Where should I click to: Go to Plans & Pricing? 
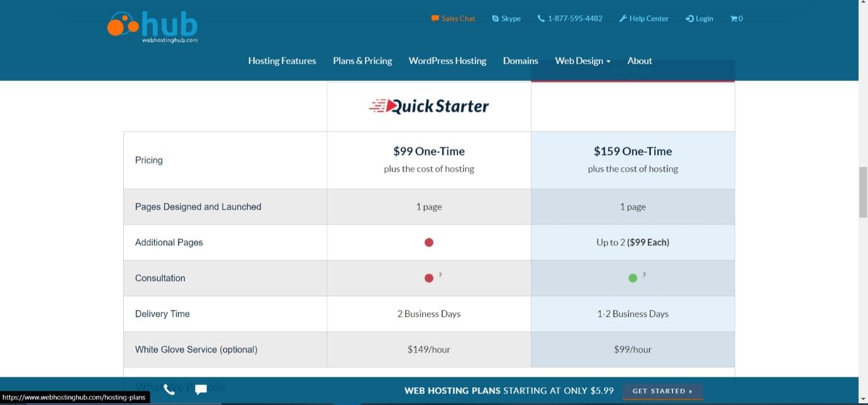pyautogui.click(x=362, y=61)
